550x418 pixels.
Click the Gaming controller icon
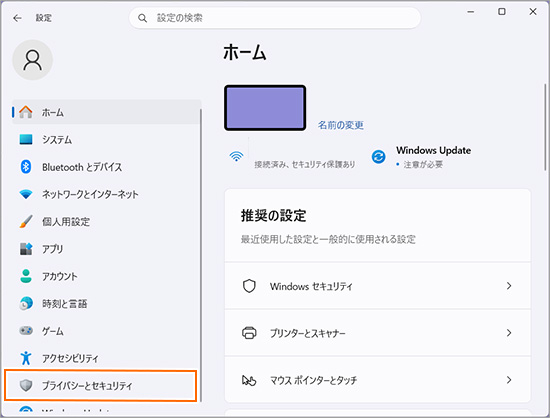[x=26, y=331]
